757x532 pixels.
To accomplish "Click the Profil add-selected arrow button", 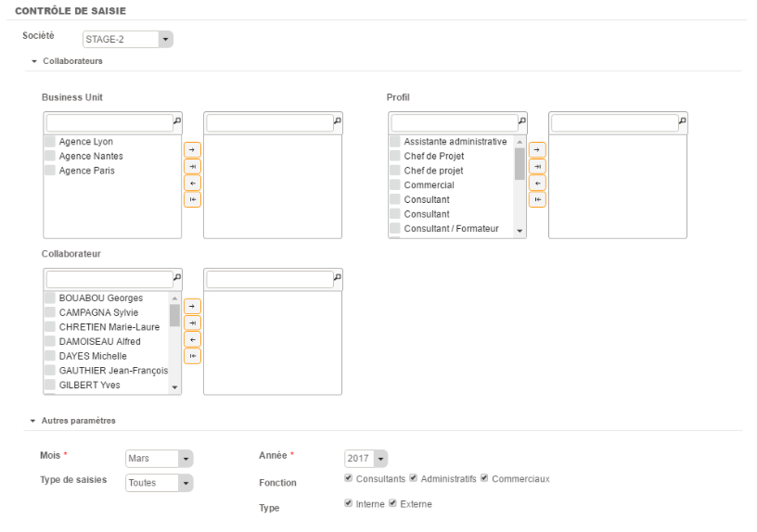I will (x=537, y=149).
